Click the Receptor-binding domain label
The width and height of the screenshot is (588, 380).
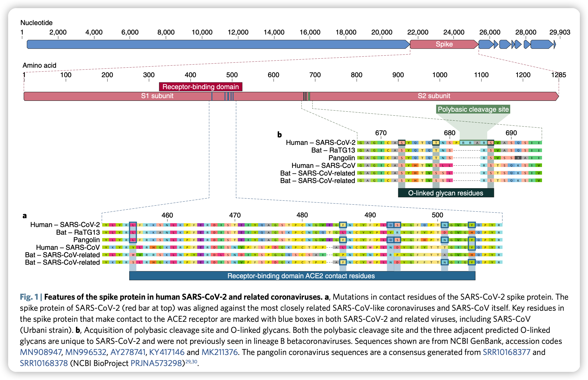pyautogui.click(x=200, y=87)
